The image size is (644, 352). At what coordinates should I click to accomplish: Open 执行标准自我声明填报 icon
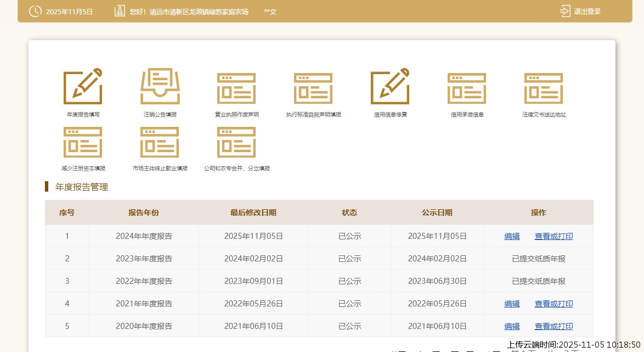(313, 88)
